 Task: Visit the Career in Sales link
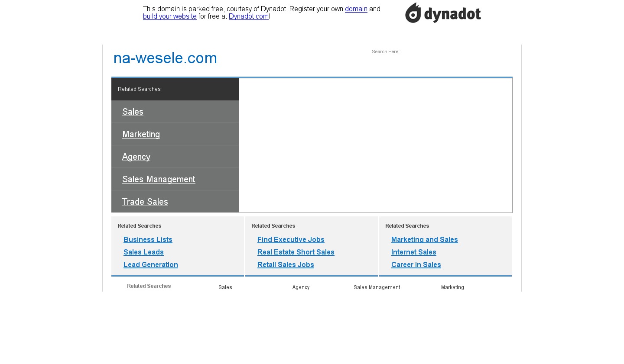416,264
